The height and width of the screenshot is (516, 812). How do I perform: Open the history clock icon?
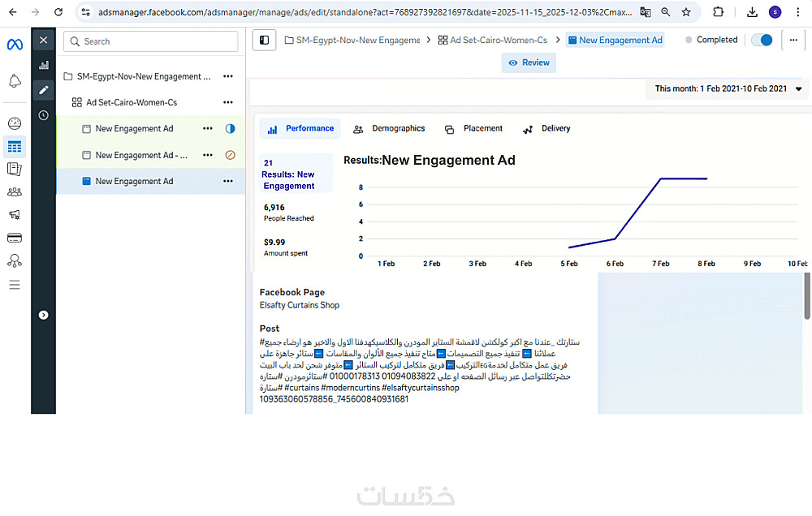[x=44, y=115]
